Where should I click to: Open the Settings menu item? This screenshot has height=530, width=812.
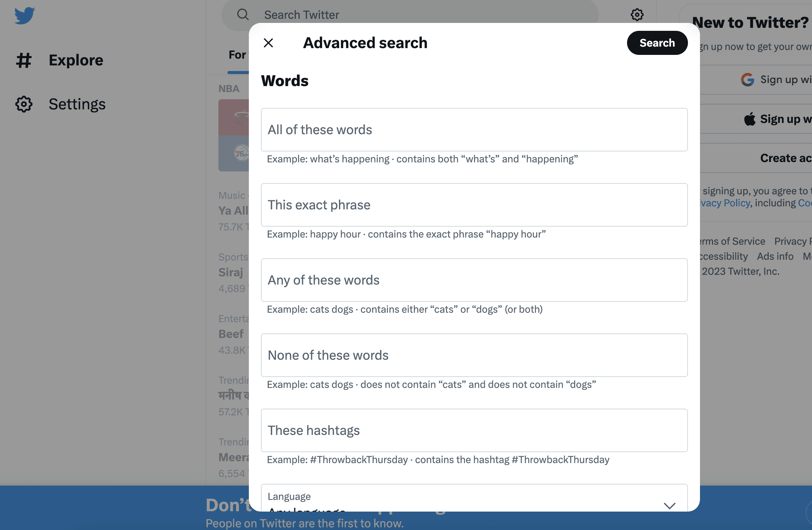[77, 104]
